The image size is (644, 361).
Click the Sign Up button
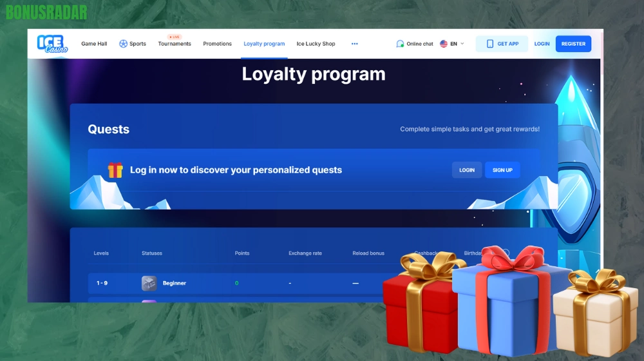[x=502, y=170]
